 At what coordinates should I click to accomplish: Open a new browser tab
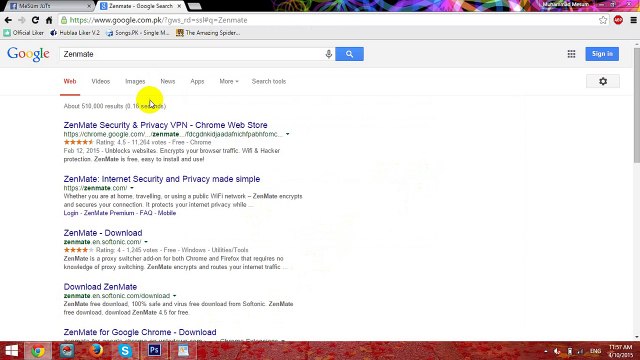coord(194,6)
